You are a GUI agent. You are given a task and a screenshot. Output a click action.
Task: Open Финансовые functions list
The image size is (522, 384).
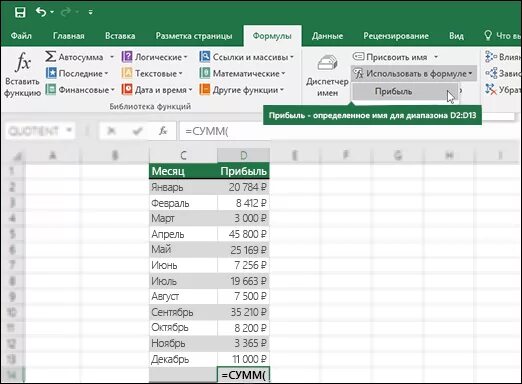coord(80,90)
